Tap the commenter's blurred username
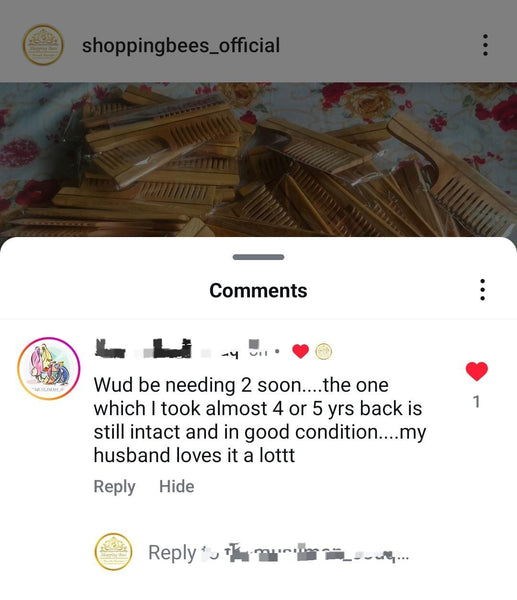 (x=186, y=349)
